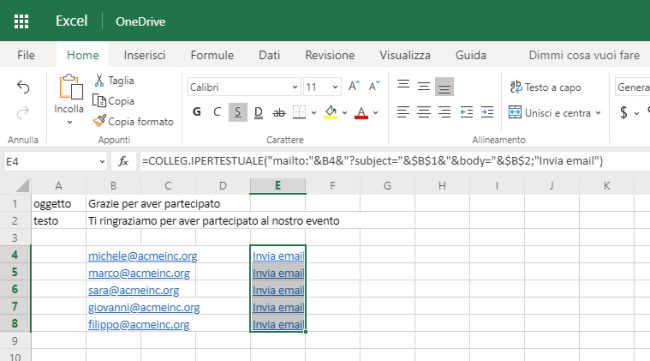The image size is (650, 361).
Task: Align text to top
Action: [403, 85]
